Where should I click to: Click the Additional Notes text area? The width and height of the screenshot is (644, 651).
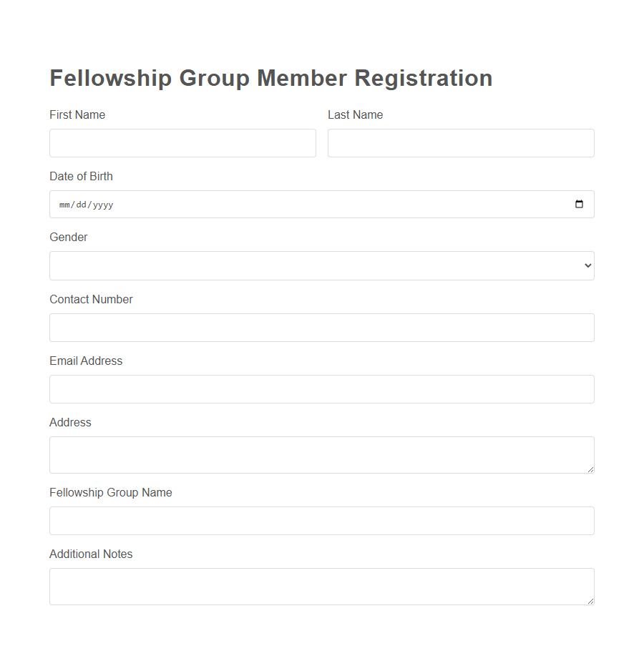click(321, 586)
